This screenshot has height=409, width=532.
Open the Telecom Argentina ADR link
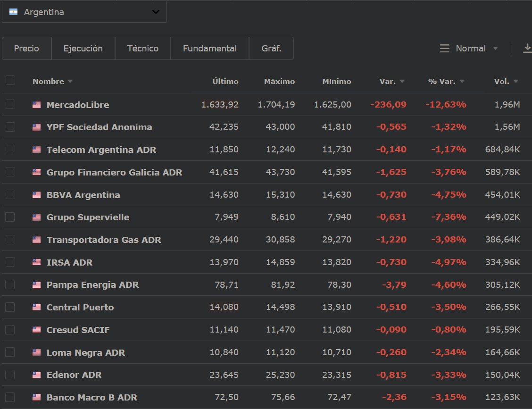click(101, 150)
